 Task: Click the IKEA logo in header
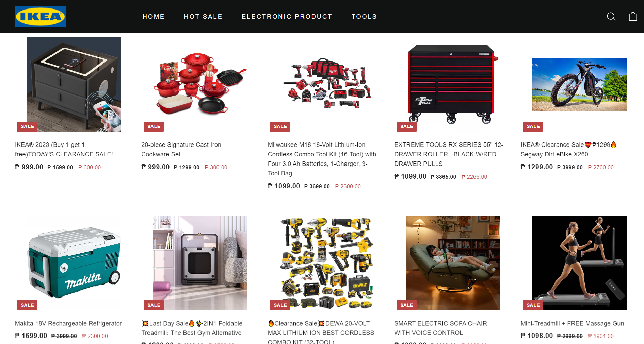(40, 17)
